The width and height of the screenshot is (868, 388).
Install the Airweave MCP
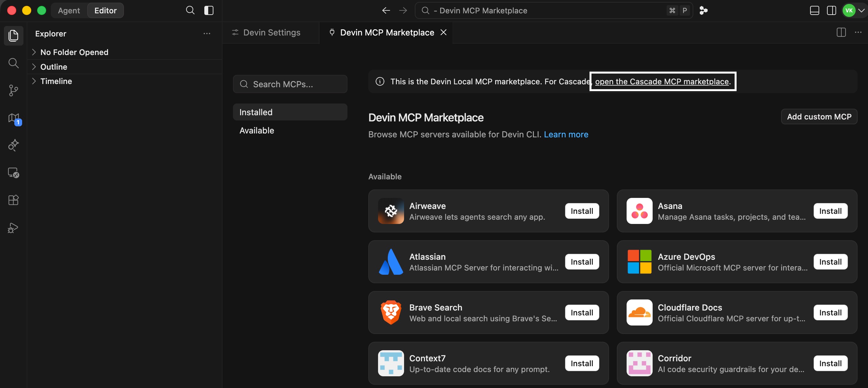[582, 211]
